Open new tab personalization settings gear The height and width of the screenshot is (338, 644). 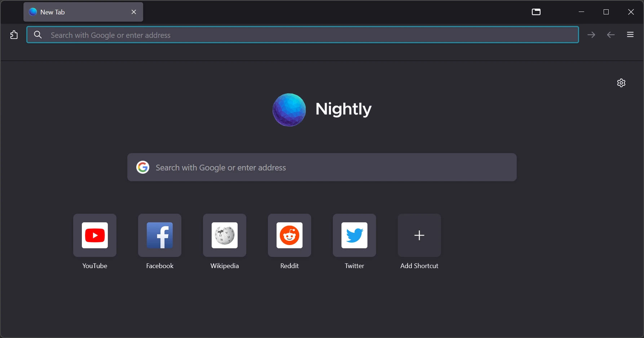click(x=621, y=83)
